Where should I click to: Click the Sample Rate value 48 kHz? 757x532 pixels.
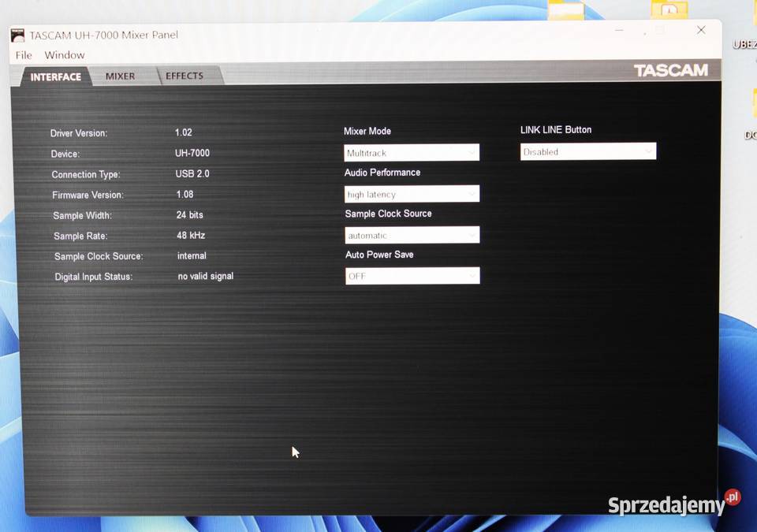pos(191,236)
